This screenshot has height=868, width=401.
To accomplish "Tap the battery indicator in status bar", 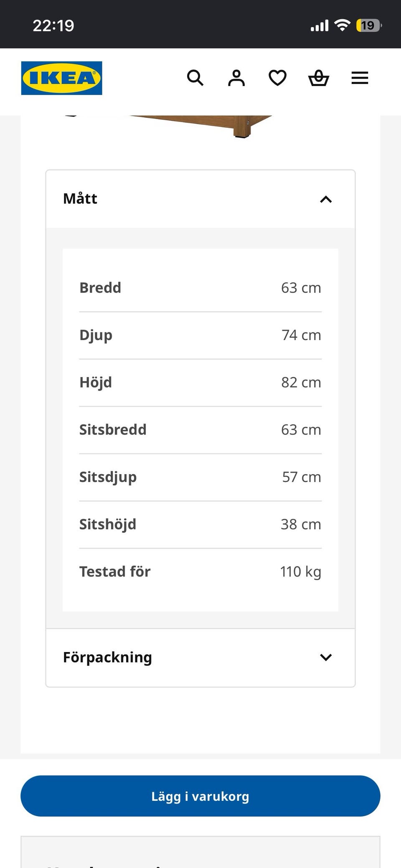I will 368,25.
